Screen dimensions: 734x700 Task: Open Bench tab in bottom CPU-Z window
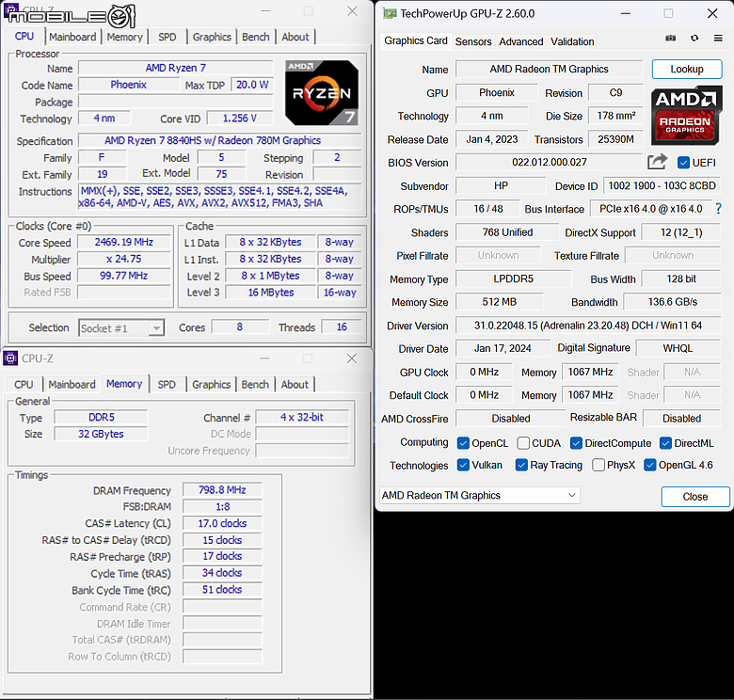(255, 385)
